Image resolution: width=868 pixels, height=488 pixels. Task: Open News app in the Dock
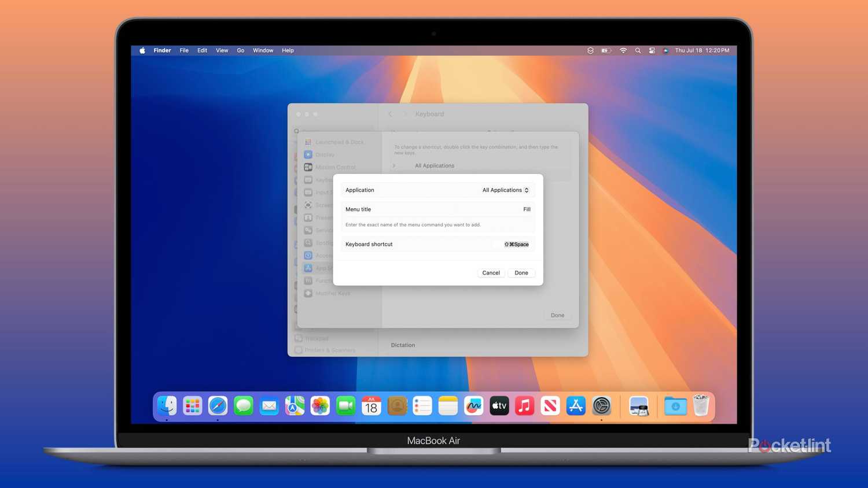tap(550, 406)
